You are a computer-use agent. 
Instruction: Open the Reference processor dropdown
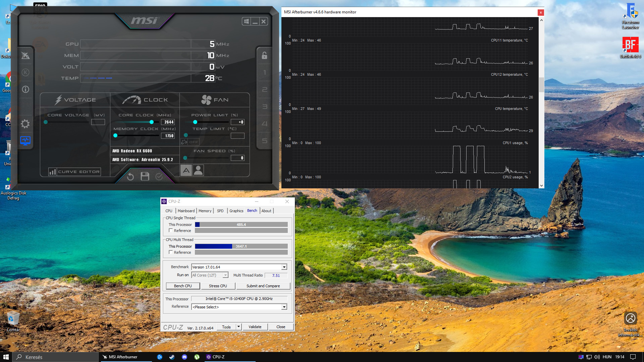click(284, 307)
